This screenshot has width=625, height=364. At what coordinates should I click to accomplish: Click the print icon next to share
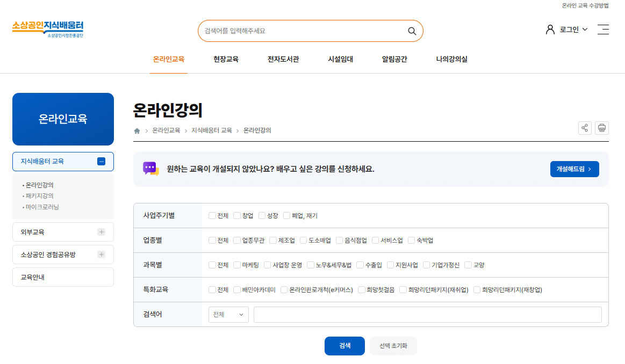(601, 128)
